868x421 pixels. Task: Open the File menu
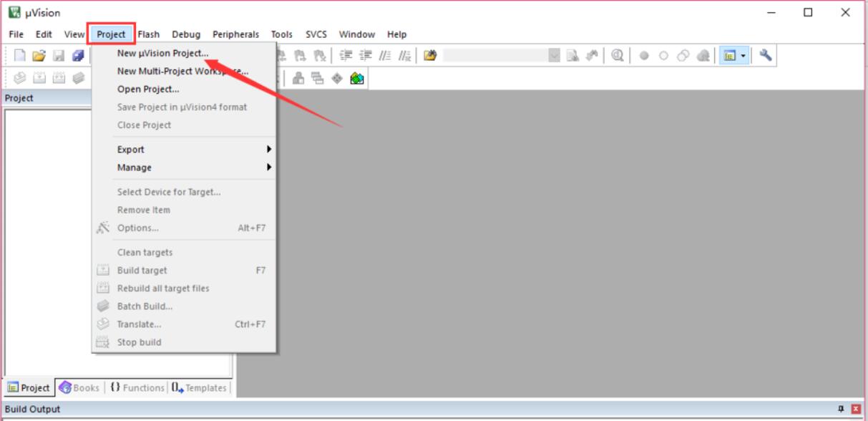(x=16, y=34)
